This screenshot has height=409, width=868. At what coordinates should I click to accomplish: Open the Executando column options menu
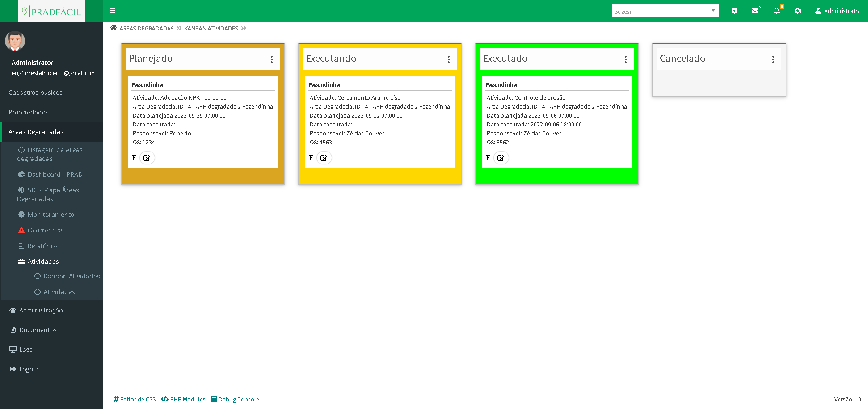(x=449, y=59)
